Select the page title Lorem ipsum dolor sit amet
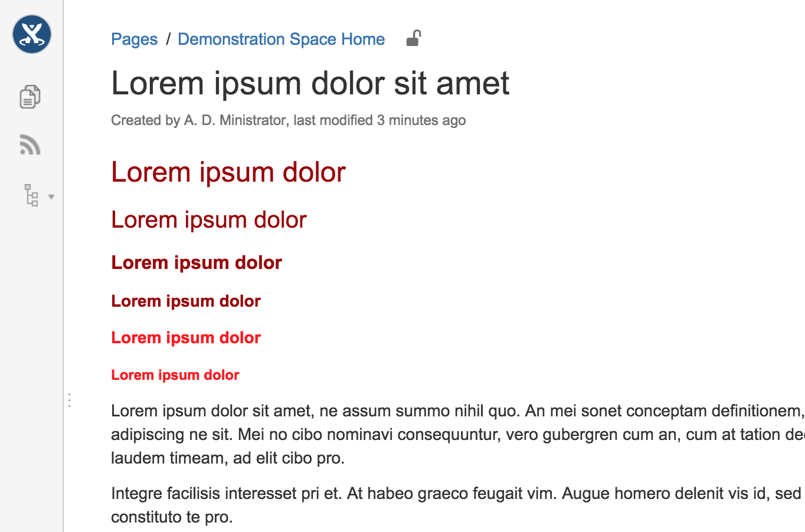This screenshot has width=805, height=532. click(310, 83)
